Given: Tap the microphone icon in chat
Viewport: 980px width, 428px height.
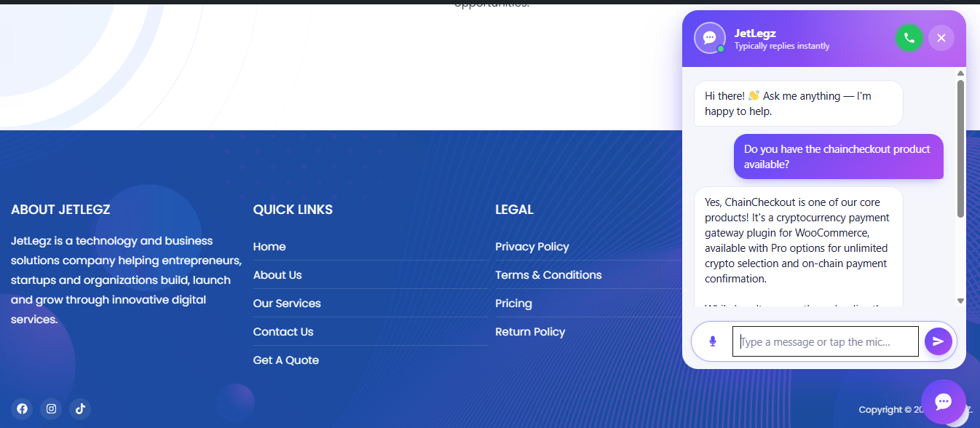Looking at the screenshot, I should [x=713, y=341].
